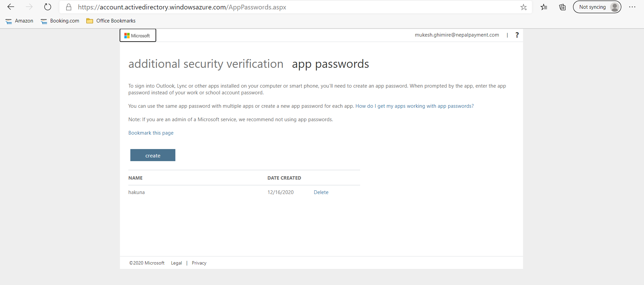The width and height of the screenshot is (644, 285).
Task: Click the Not syncing profile button
Action: coord(597,7)
